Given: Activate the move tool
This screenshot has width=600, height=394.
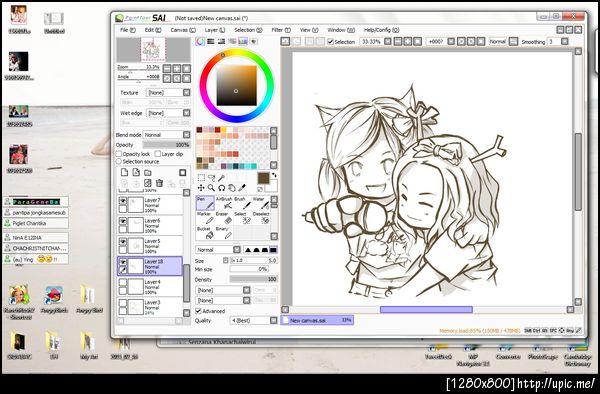Looking at the screenshot, I should click(x=201, y=188).
